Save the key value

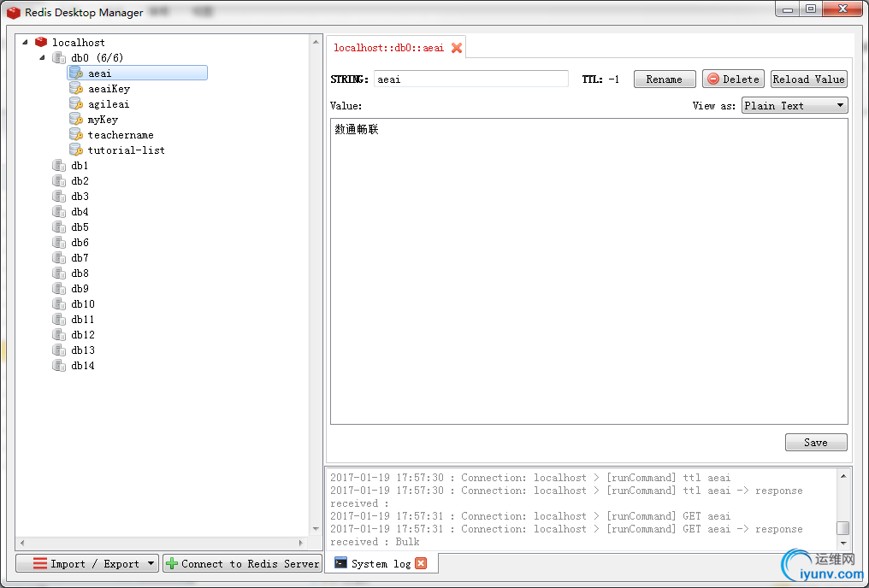pyautogui.click(x=816, y=443)
